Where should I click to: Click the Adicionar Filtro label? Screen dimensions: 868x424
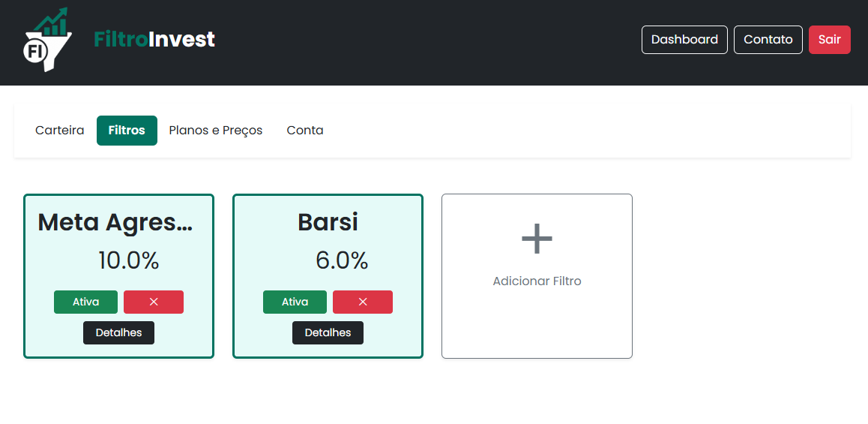tap(537, 281)
